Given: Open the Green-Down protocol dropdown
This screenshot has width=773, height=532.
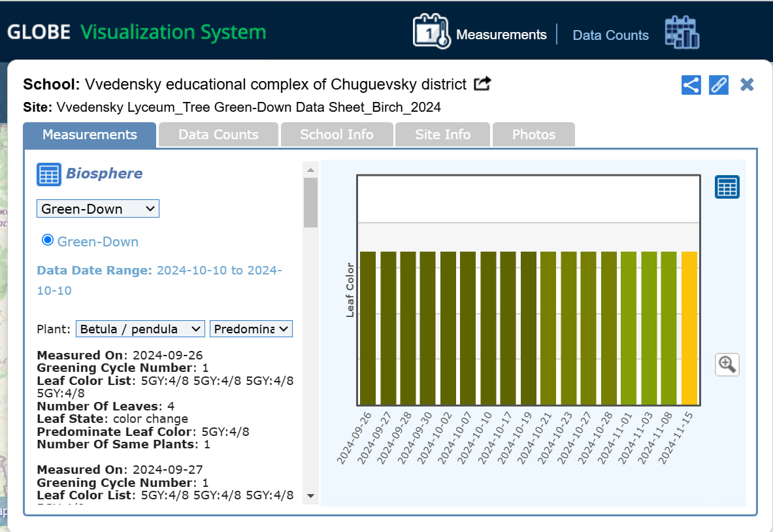Looking at the screenshot, I should click(97, 208).
